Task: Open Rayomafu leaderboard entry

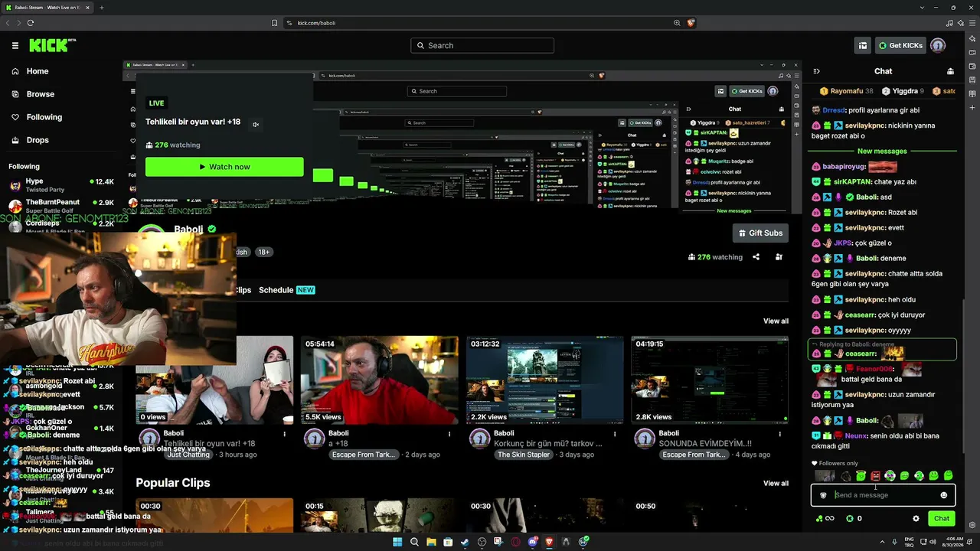Action: coord(846,91)
